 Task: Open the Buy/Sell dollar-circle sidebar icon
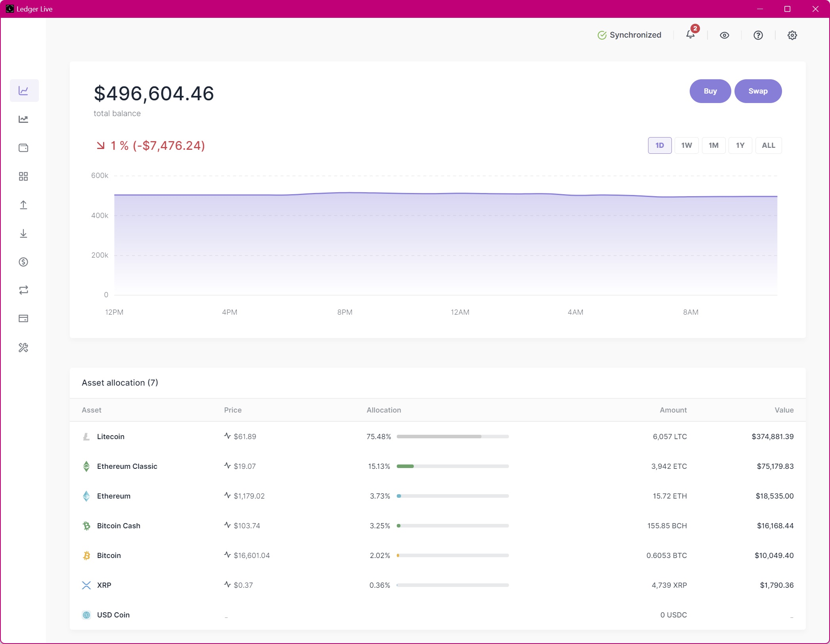24,262
